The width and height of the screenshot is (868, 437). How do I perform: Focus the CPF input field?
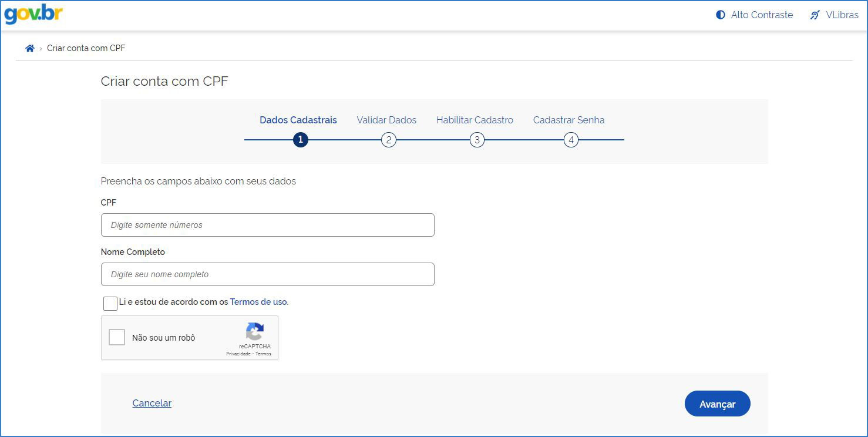pyautogui.click(x=267, y=225)
